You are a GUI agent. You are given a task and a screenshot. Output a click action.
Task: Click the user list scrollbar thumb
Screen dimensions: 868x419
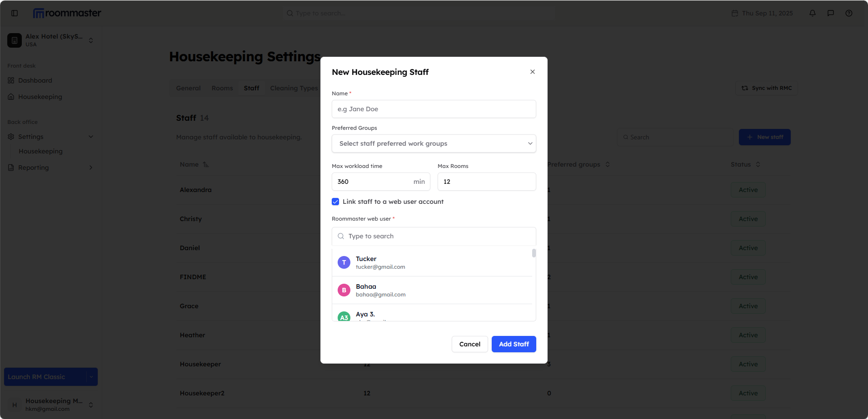pyautogui.click(x=534, y=253)
